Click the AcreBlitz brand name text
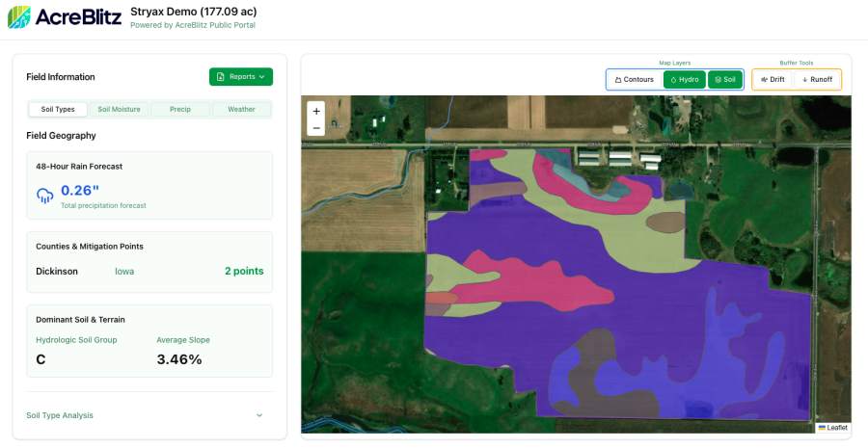 pyautogui.click(x=79, y=17)
